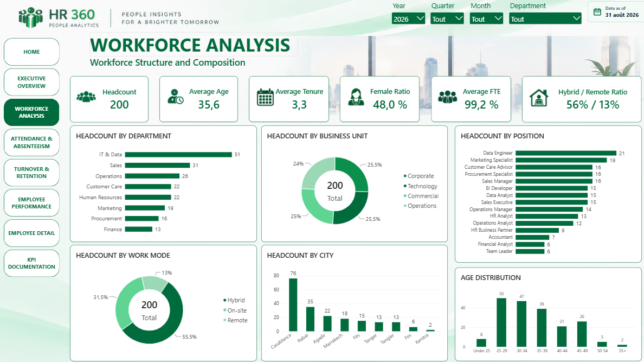The image size is (644, 362).
Task: Click the 31,5% On-site donut segment
Action: click(123, 302)
